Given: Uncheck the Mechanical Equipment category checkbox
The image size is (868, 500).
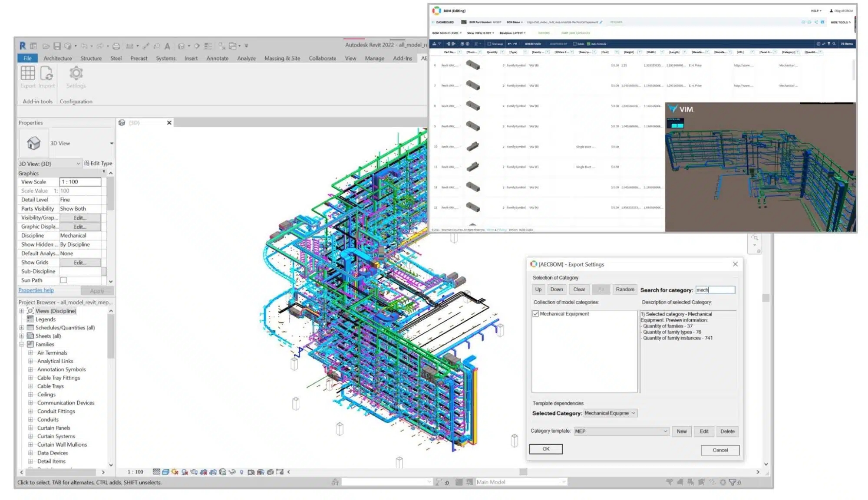Looking at the screenshot, I should click(535, 314).
